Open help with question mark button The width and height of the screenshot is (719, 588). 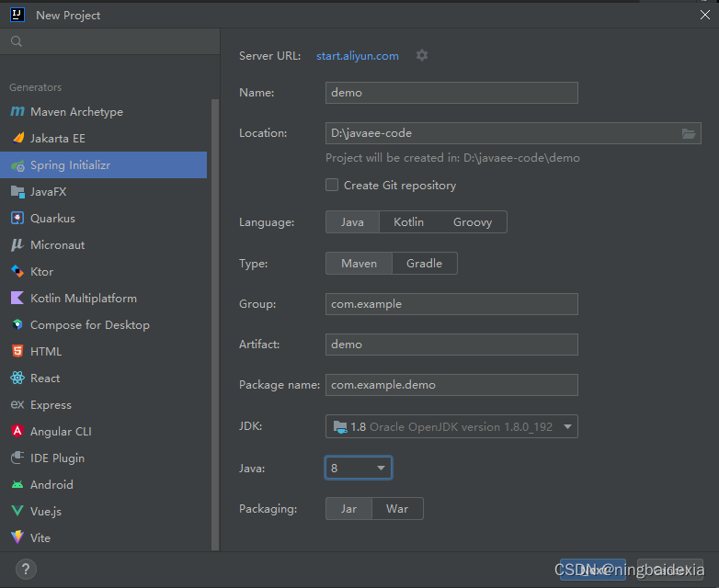[x=26, y=570]
